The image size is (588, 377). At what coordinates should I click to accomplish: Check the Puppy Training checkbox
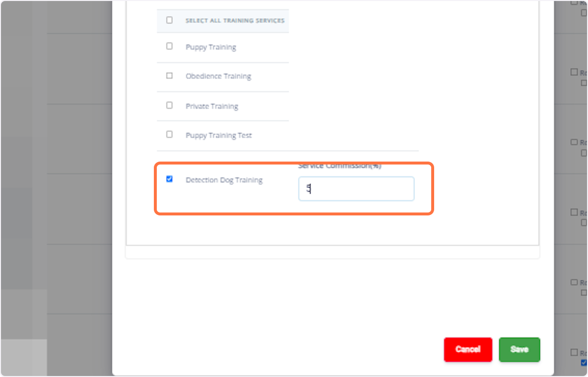click(169, 46)
